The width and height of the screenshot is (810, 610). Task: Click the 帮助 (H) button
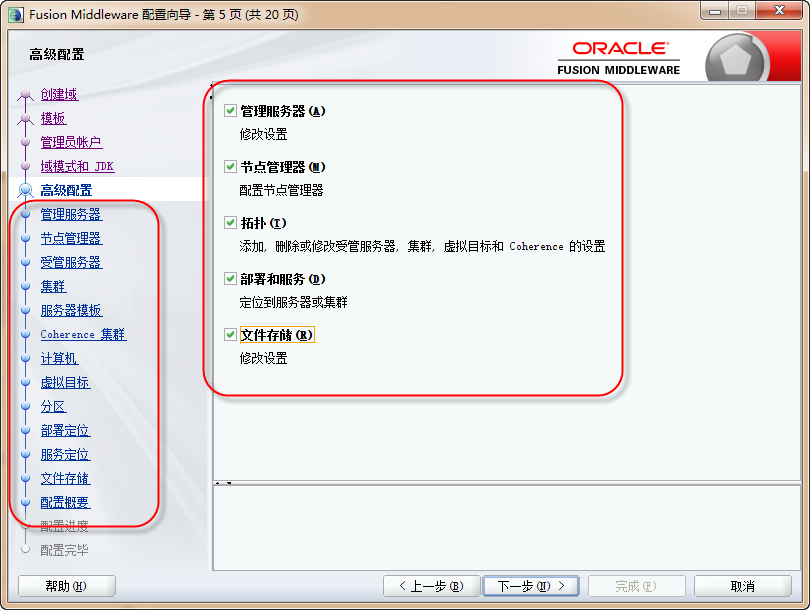pyautogui.click(x=67, y=586)
